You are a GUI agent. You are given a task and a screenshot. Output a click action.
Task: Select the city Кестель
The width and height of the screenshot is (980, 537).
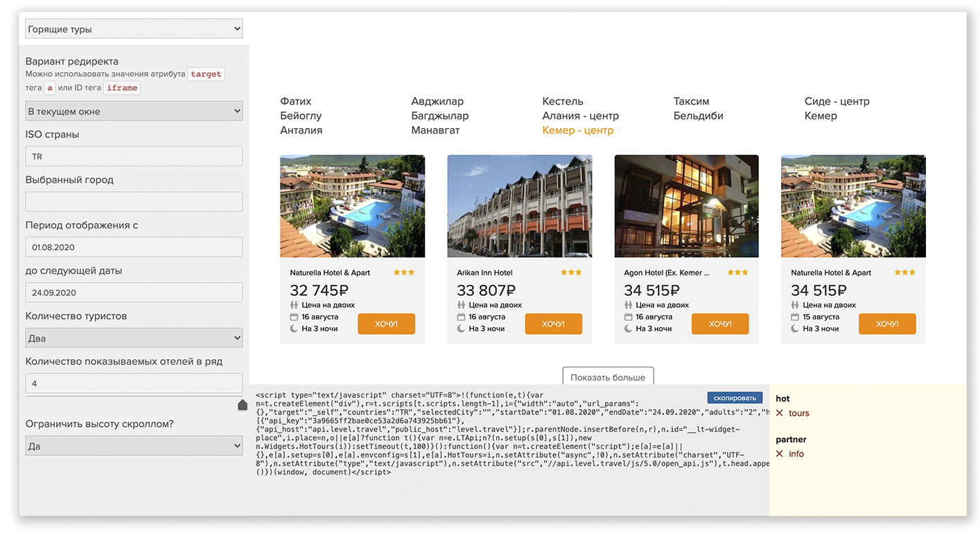tap(563, 101)
